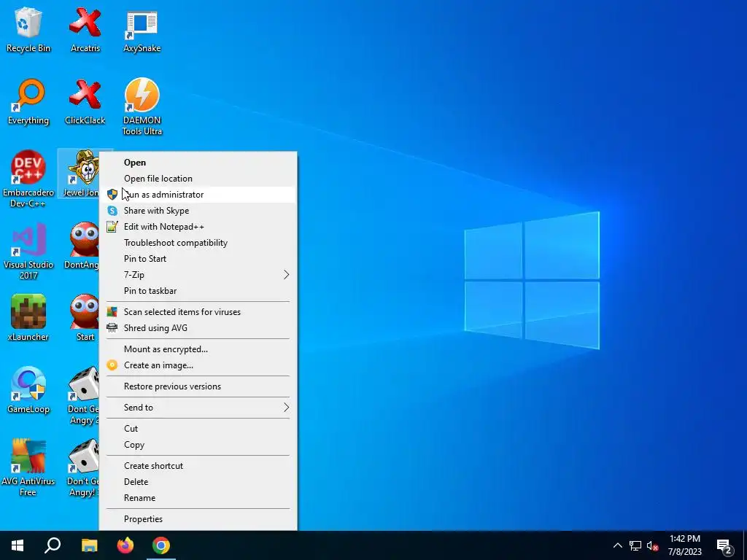Viewport: 747px width, 560px height.
Task: Select Run as administrator
Action: click(198, 195)
